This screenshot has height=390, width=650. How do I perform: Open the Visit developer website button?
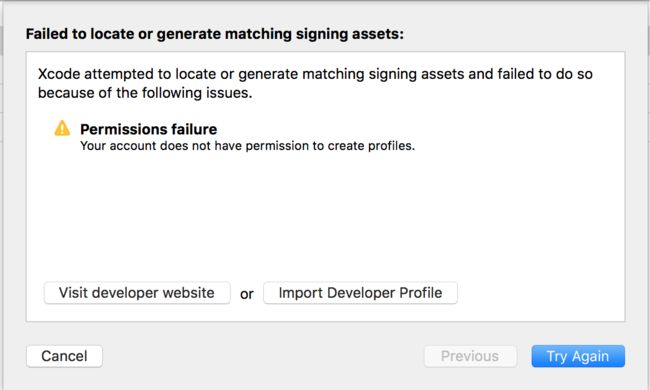tap(137, 293)
